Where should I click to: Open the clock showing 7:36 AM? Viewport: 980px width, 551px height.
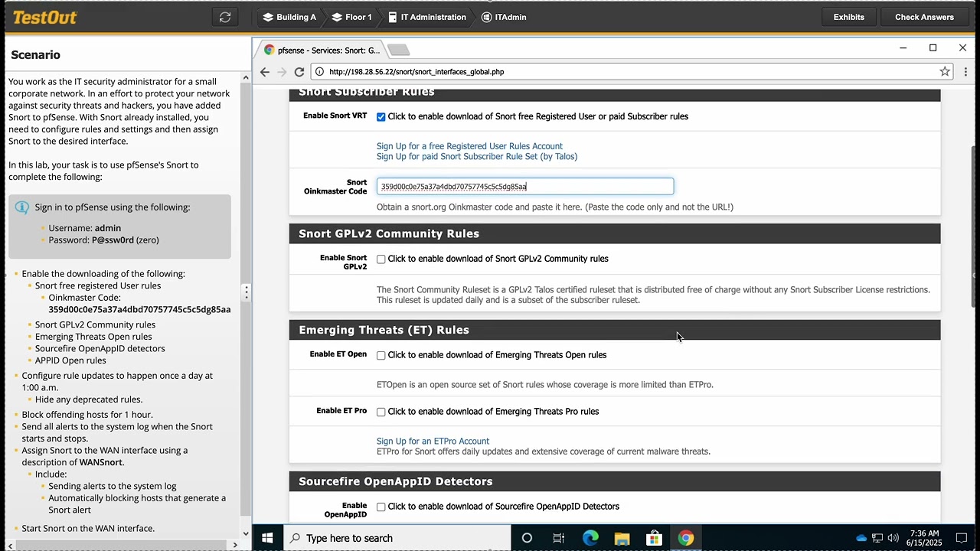click(924, 538)
